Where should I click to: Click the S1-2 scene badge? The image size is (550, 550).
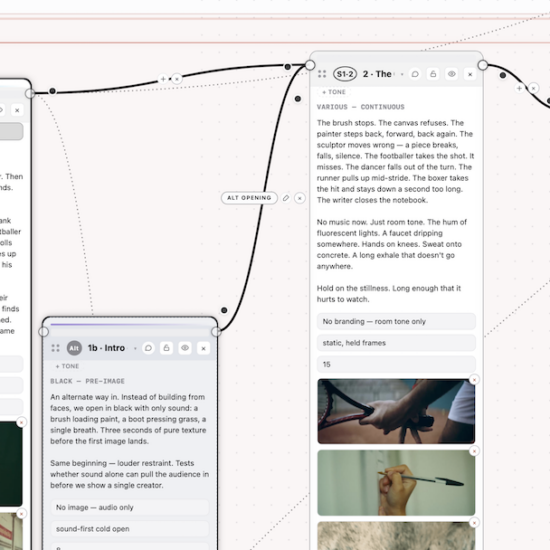[x=345, y=74]
